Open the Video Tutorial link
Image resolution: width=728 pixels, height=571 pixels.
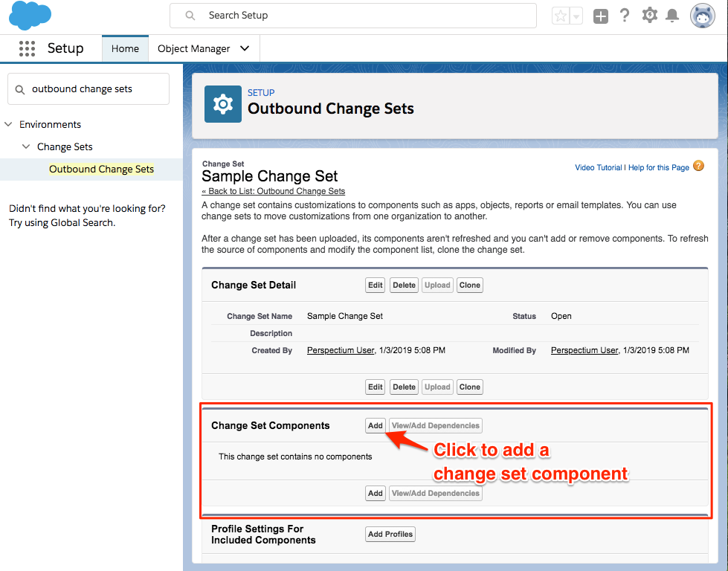599,167
